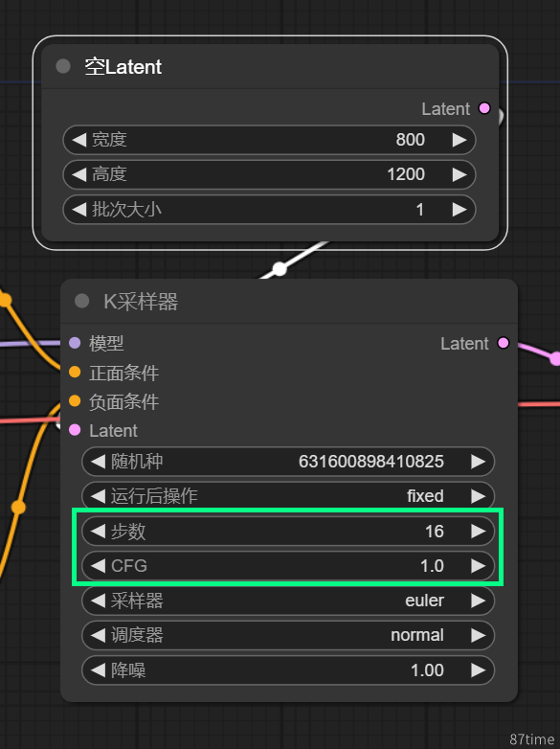Viewport: 560px width, 749px height.
Task: Click the 模型 input socket
Action: click(x=75, y=343)
